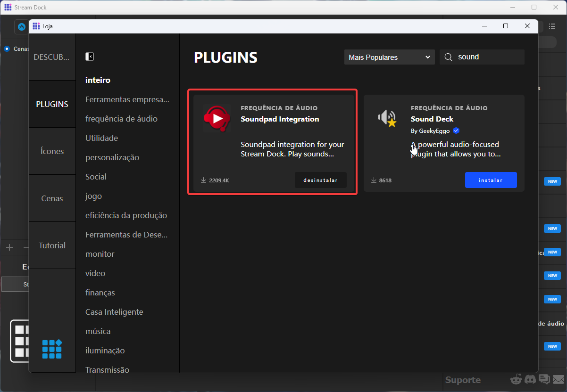Choose the monitor category

(100, 254)
